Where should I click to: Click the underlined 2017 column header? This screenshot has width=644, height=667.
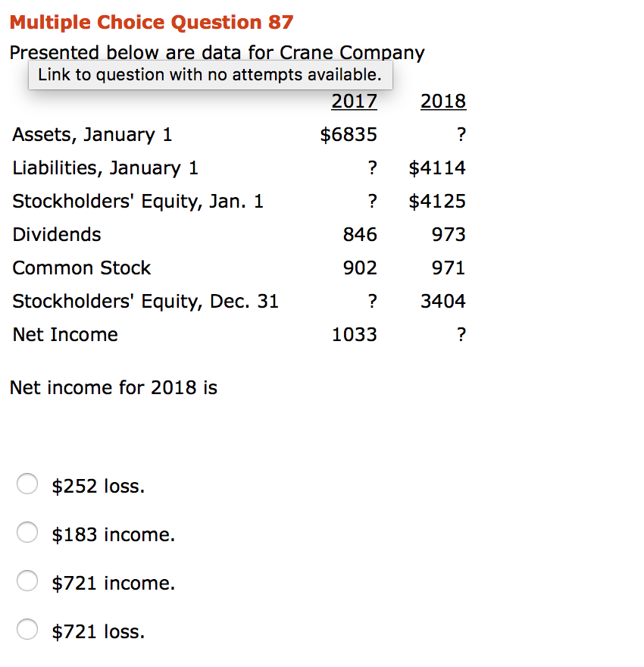click(354, 101)
